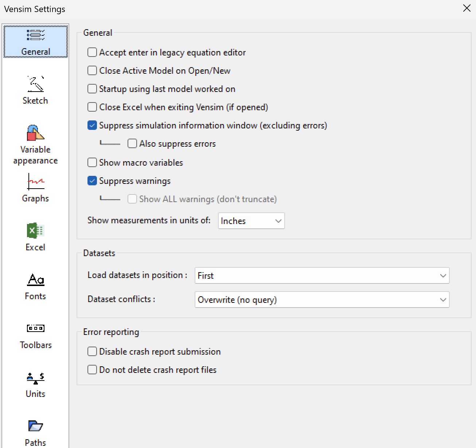Viewport: 476px width, 448px height.
Task: Enable Startup using last model worked on
Action: 92,89
